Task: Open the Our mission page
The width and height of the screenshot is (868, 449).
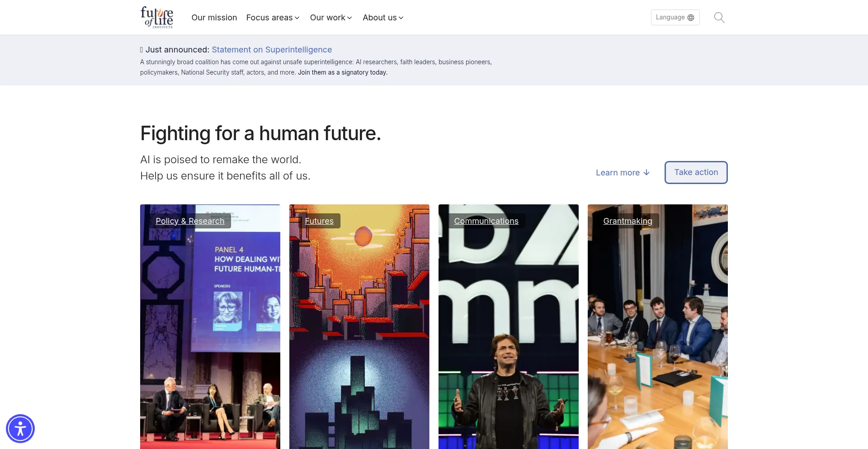Action: pos(214,18)
